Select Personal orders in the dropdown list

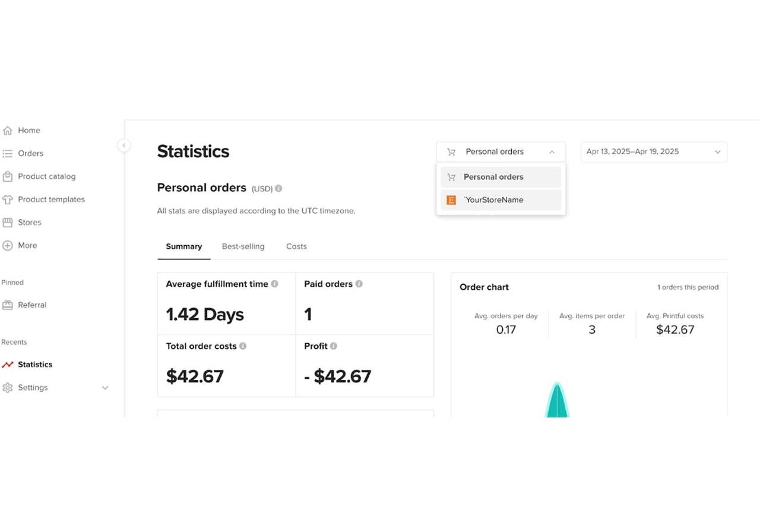pyautogui.click(x=501, y=176)
